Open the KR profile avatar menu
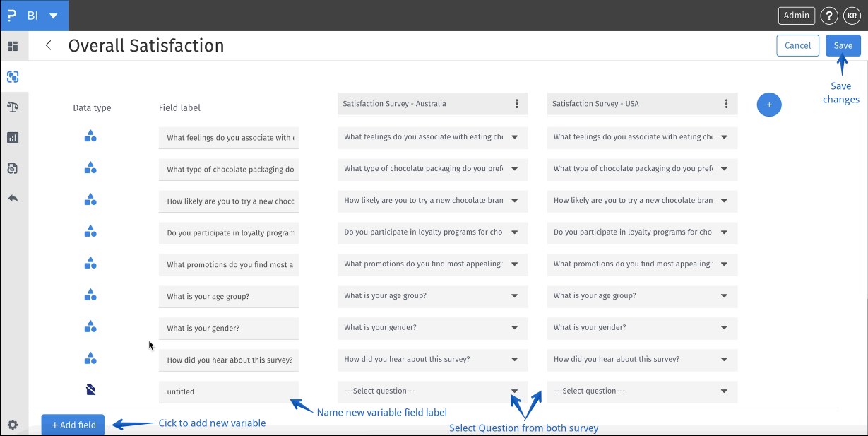The width and height of the screenshot is (868, 436). [852, 15]
